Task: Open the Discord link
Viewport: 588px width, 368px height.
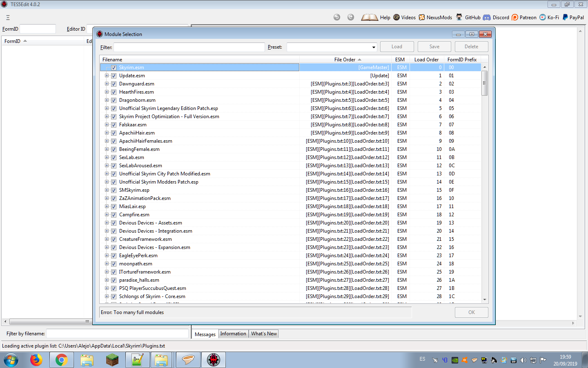Action: [x=496, y=18]
